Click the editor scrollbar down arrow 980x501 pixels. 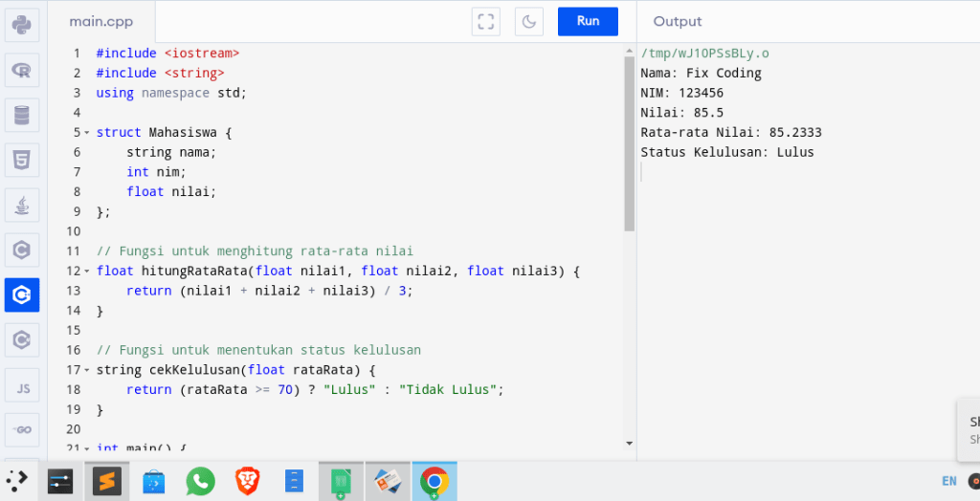tap(630, 443)
